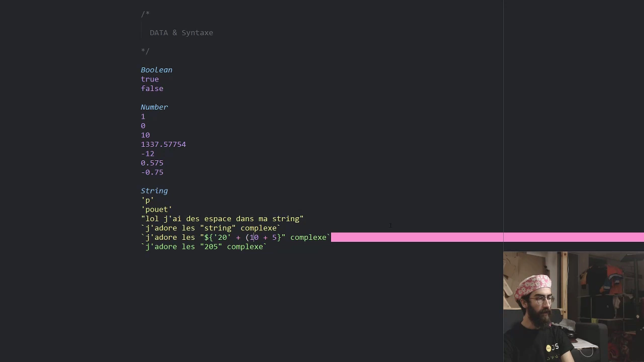The width and height of the screenshot is (644, 362).
Task: Click the value '0.575'
Action: (152, 163)
